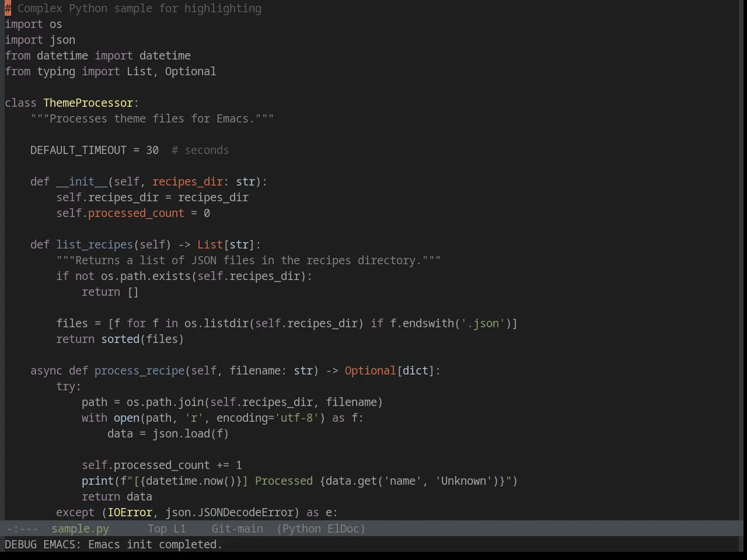Image resolution: width=747 pixels, height=560 pixels.
Task: Place cursor on the comment 'Complex Python sample for highlighting'
Action: pos(139,8)
